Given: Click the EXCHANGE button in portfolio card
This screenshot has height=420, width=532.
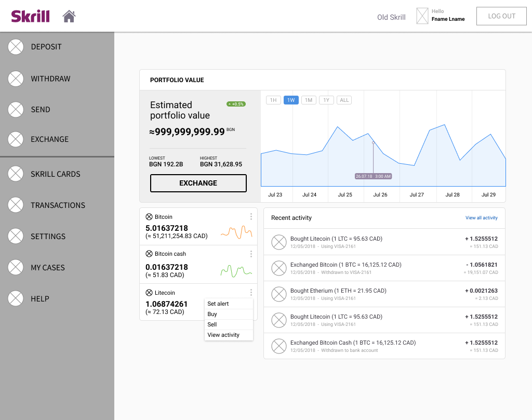Looking at the screenshot, I should (198, 183).
